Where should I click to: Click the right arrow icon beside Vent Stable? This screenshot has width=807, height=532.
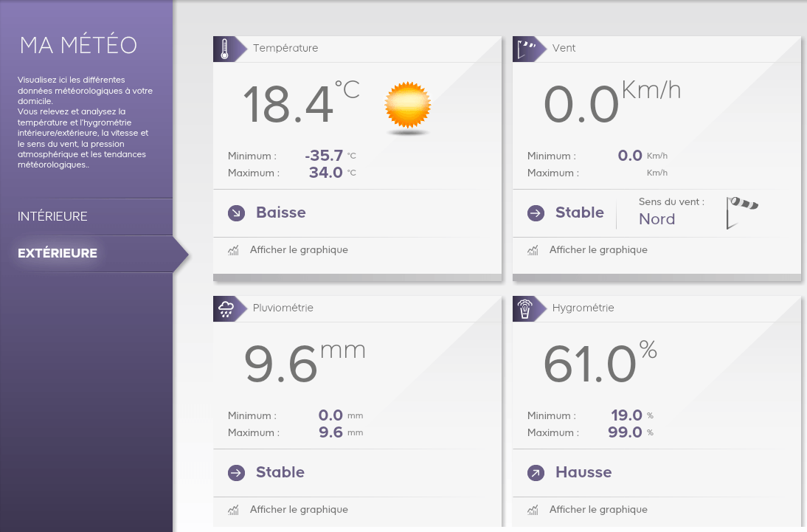[x=536, y=213]
